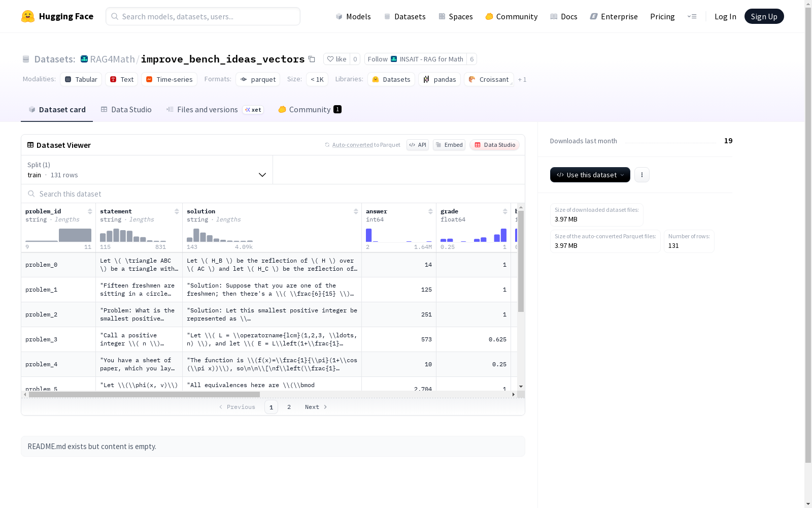Click the like heart button
812x508 pixels.
coord(336,59)
